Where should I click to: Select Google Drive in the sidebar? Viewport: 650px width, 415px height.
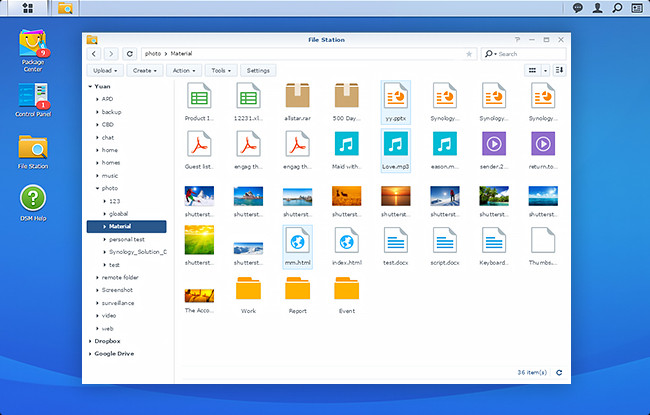(x=115, y=353)
